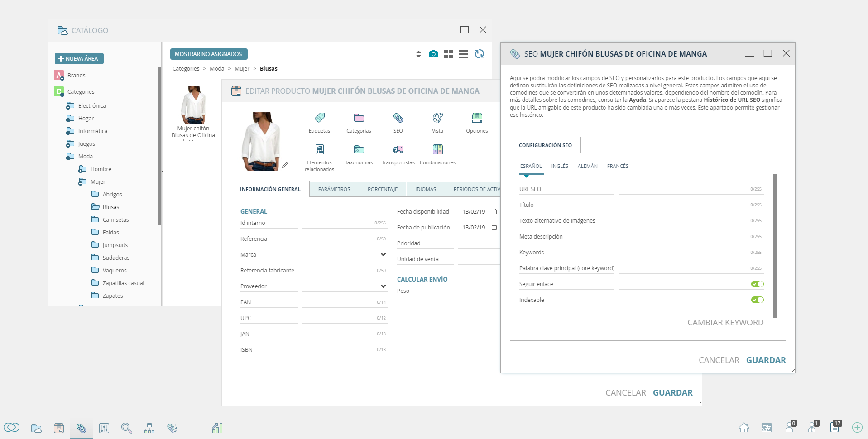
Task: Switch catalog to grid view
Action: coord(448,54)
